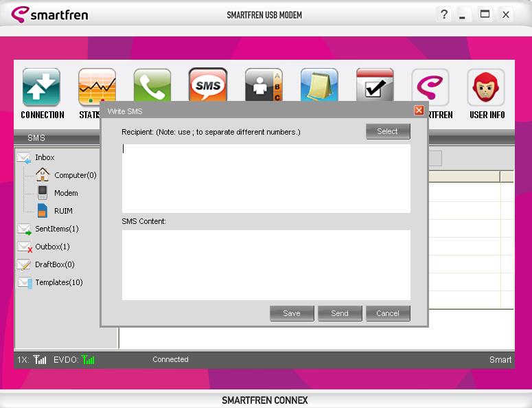The height and width of the screenshot is (408, 532).
Task: Close the Smartfren USB Modem window
Action: [506, 14]
